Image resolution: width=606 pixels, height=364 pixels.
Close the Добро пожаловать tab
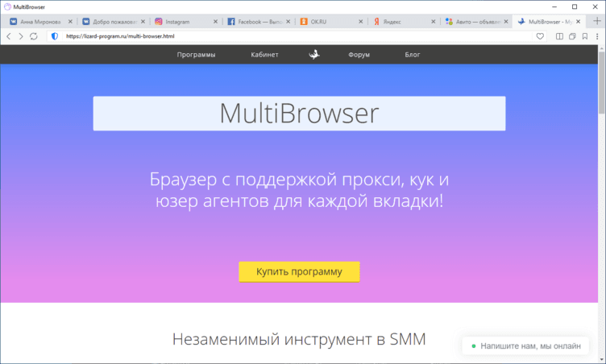(x=143, y=22)
